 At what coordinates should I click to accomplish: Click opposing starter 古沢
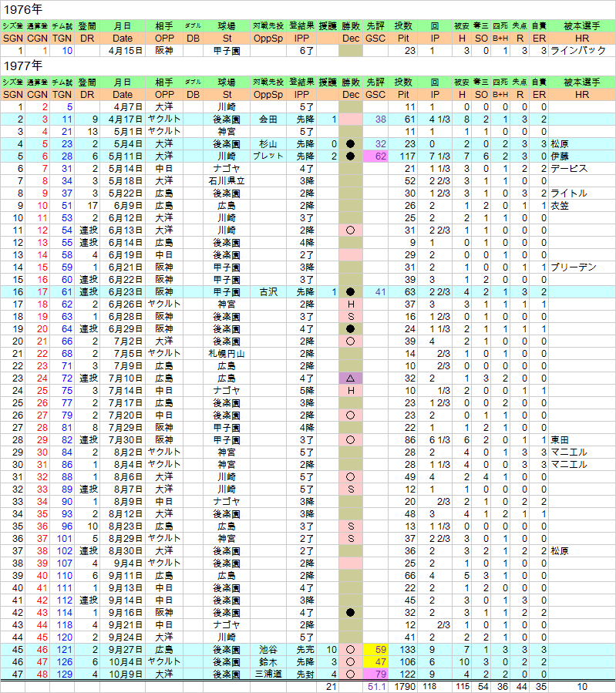point(268,292)
